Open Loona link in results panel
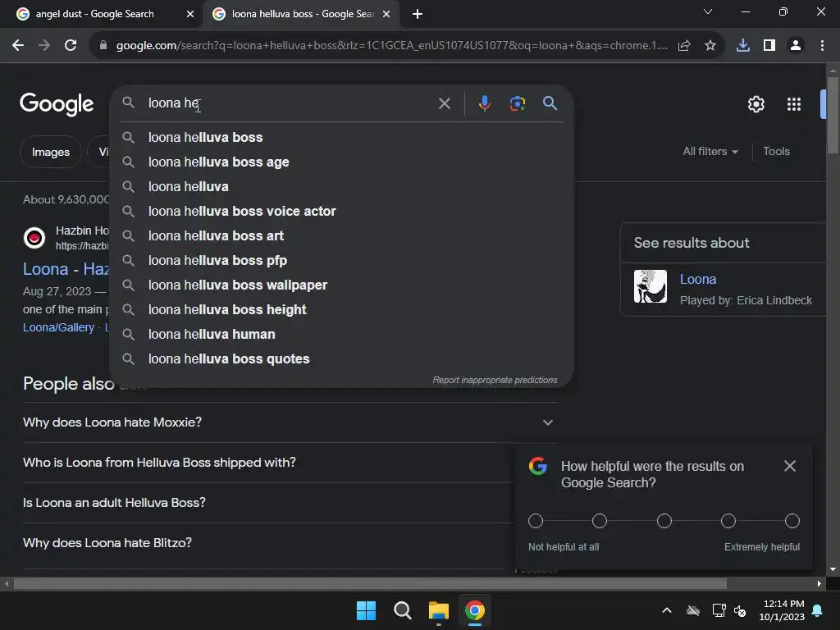840x630 pixels. [697, 280]
